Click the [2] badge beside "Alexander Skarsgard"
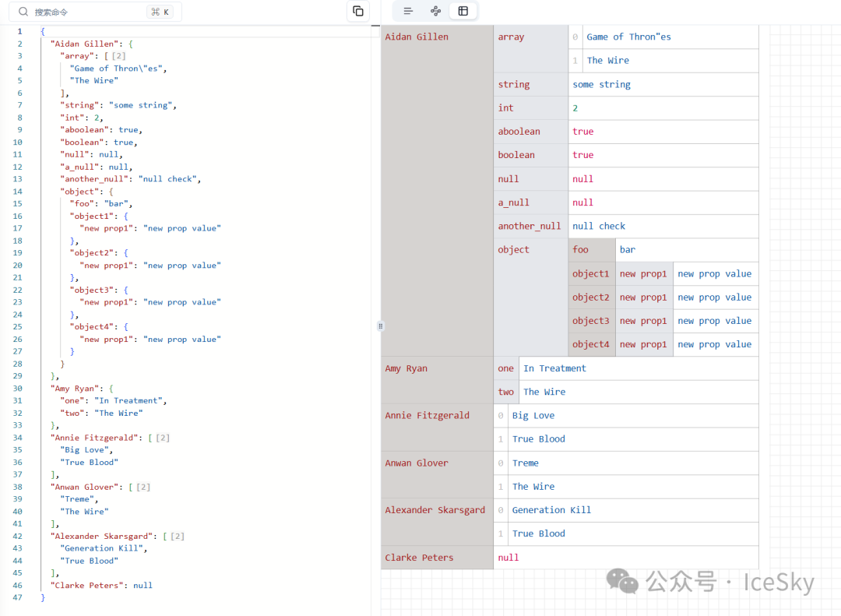The width and height of the screenshot is (841, 616). click(178, 536)
